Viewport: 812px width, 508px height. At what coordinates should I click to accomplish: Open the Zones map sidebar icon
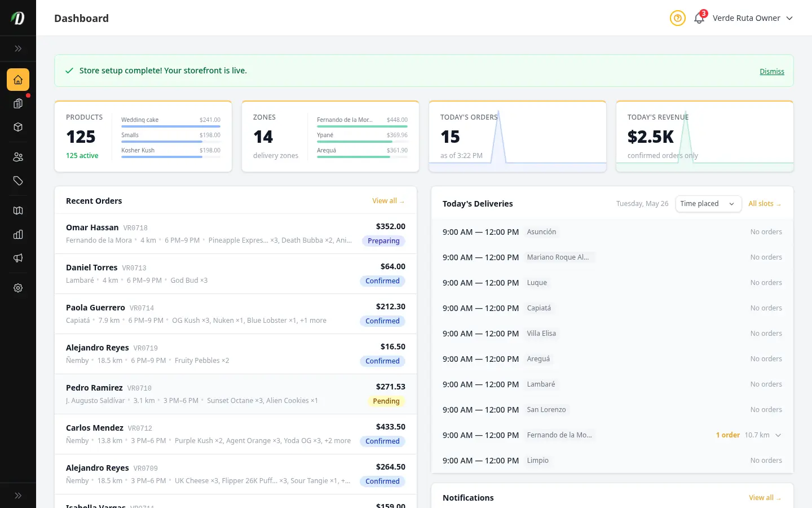click(x=18, y=211)
